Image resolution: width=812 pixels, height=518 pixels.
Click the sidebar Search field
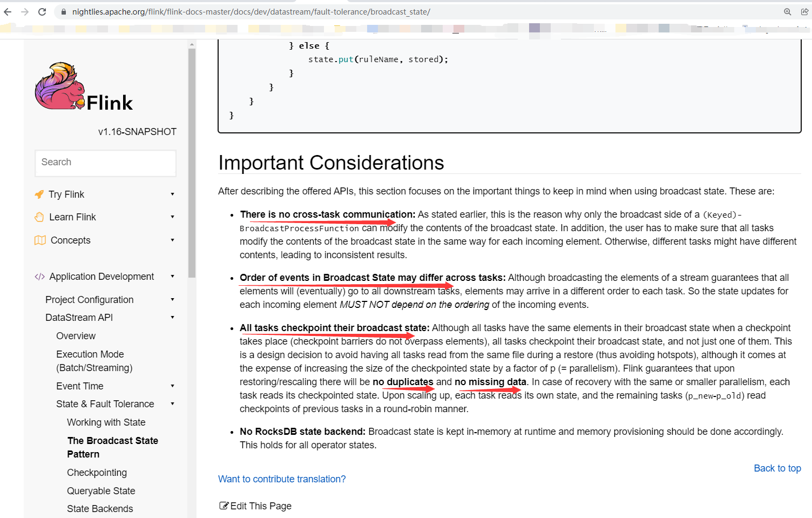(105, 163)
